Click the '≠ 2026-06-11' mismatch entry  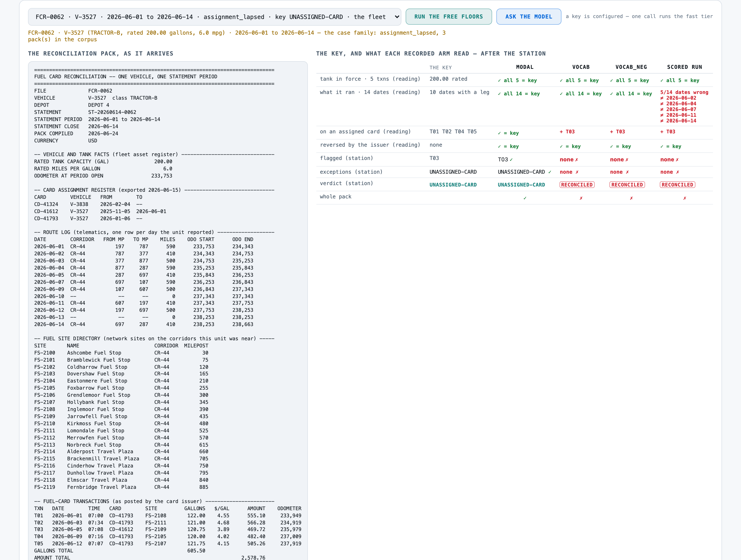(678, 115)
